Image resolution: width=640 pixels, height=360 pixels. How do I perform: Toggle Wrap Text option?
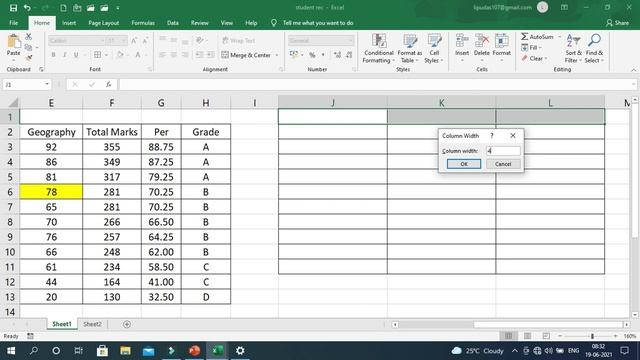(239, 40)
